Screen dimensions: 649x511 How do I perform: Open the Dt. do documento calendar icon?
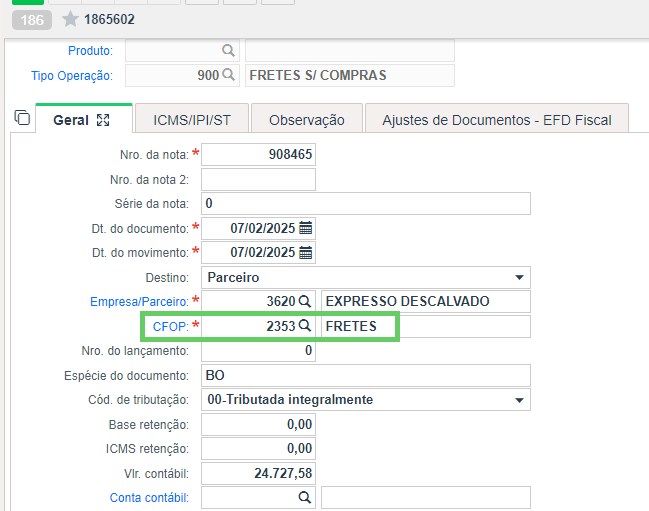click(305, 228)
